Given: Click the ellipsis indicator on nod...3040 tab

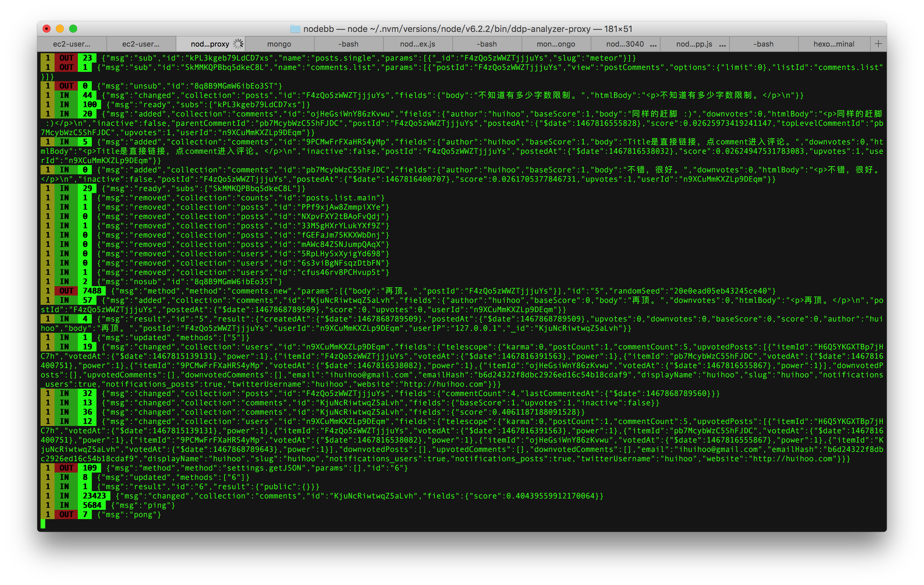Looking at the screenshot, I should click(654, 45).
